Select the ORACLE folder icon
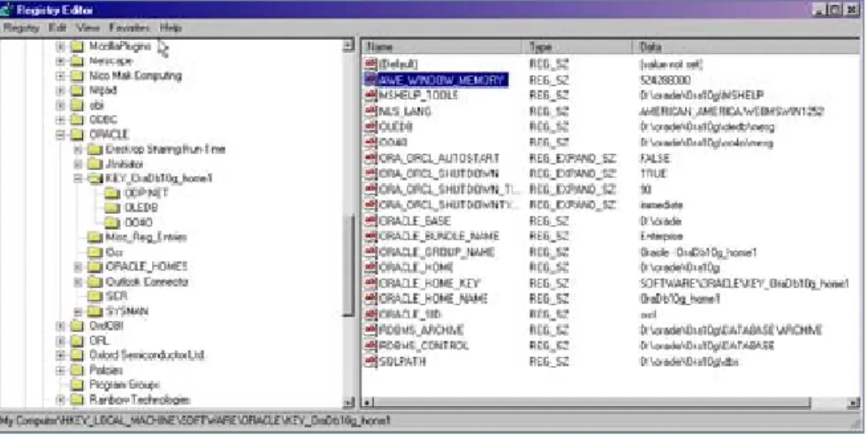The image size is (868, 435). 78,134
